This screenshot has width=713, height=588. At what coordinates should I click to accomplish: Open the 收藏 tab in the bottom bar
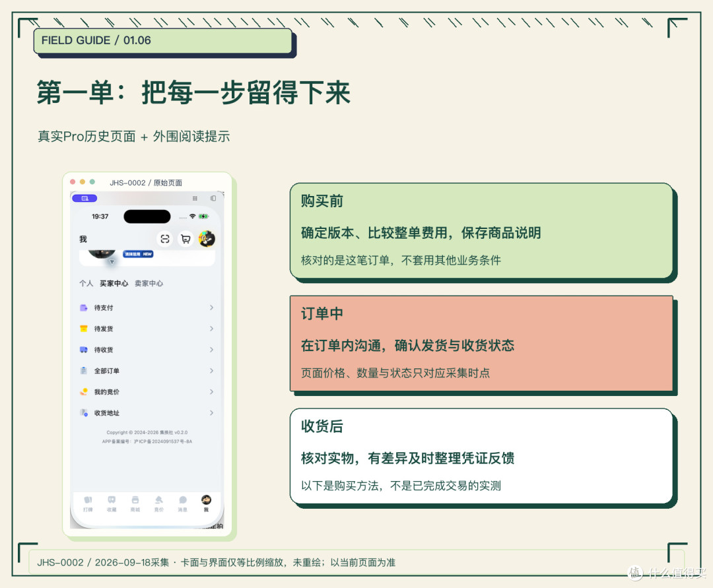(112, 504)
